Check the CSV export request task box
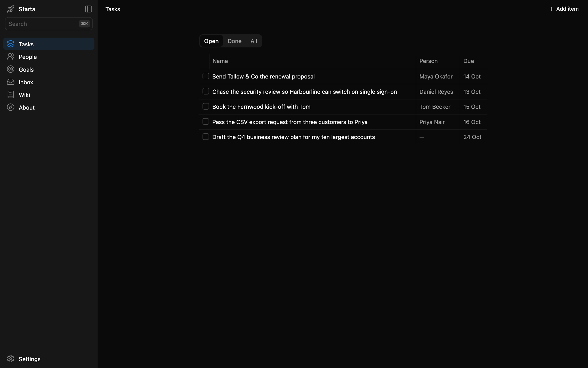The height and width of the screenshot is (368, 588). point(206,122)
